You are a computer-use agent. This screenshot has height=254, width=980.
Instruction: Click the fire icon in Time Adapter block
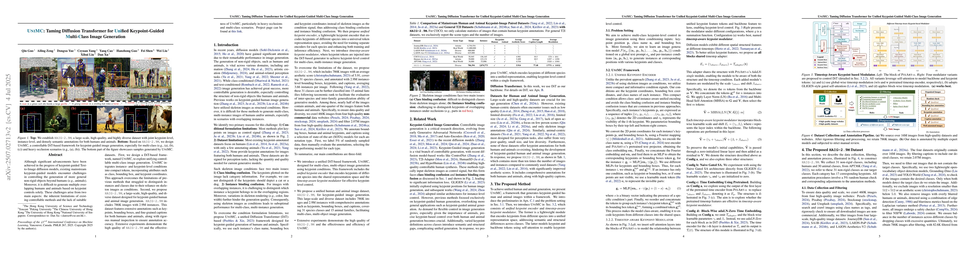tap(822, 51)
